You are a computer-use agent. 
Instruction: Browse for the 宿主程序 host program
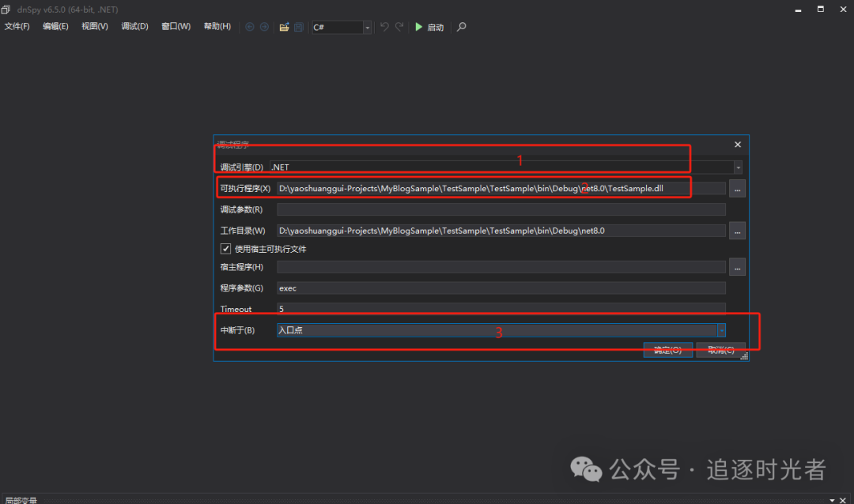[x=737, y=267]
